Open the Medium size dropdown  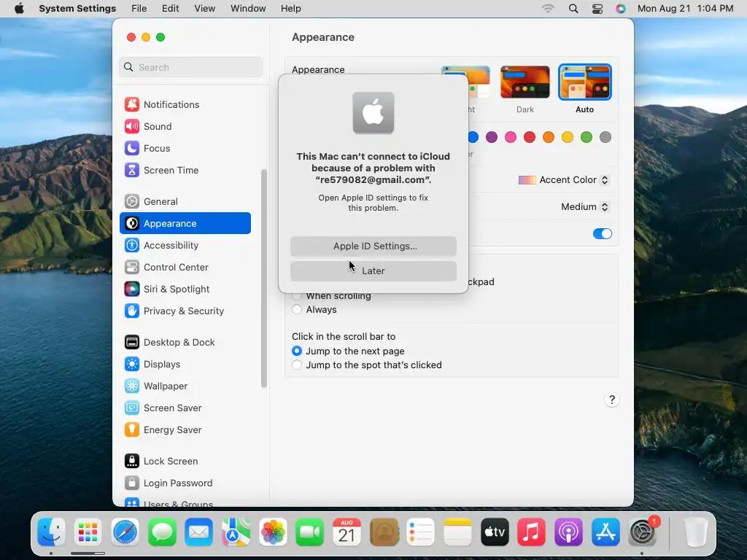coord(584,206)
